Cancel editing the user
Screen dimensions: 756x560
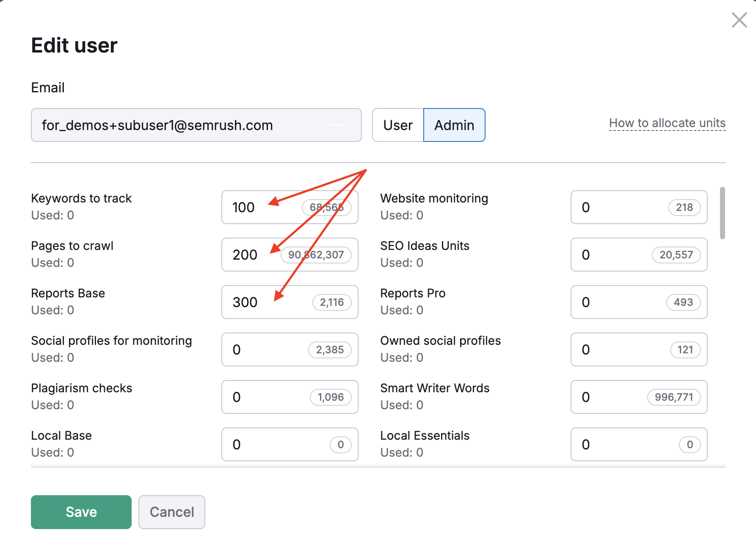point(171,512)
